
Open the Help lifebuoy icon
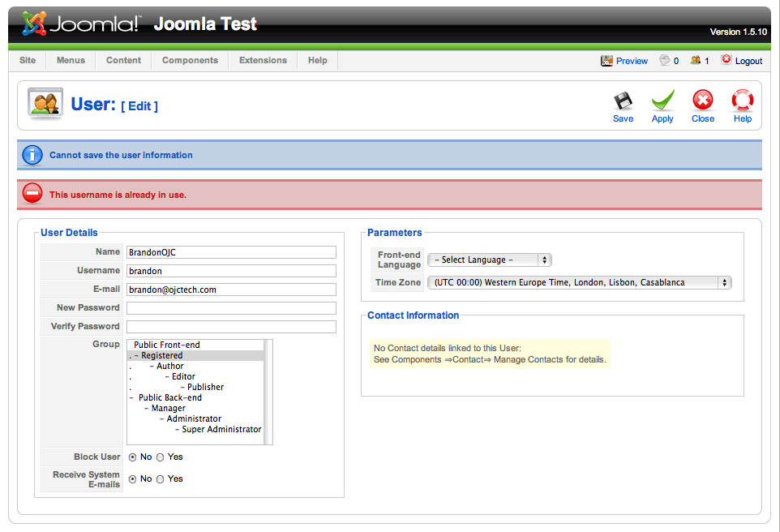[742, 100]
